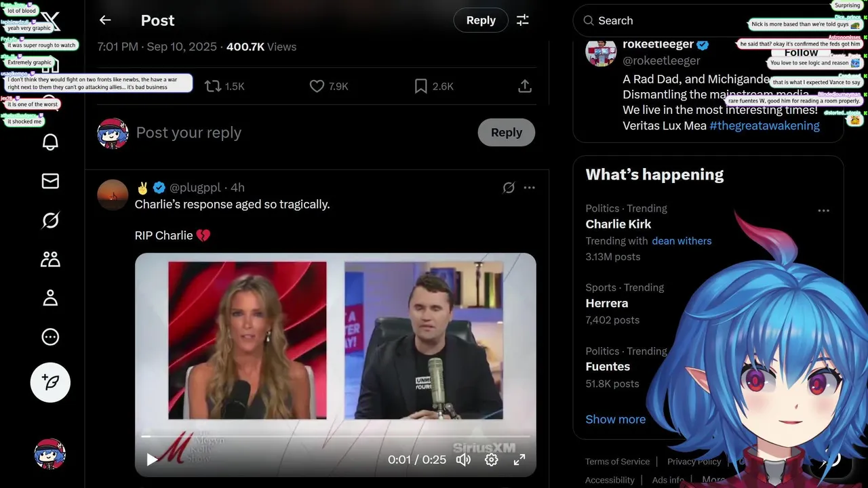
Task: Open Terms of Service link
Action: pos(617,462)
